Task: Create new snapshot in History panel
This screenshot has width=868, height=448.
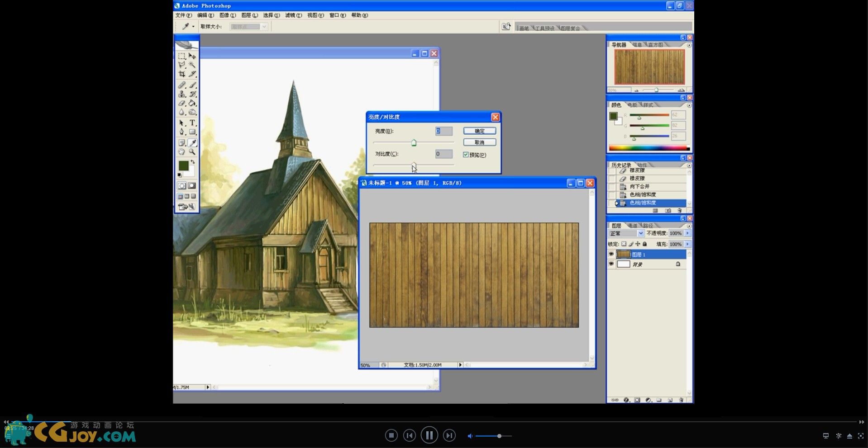Action: pos(668,211)
